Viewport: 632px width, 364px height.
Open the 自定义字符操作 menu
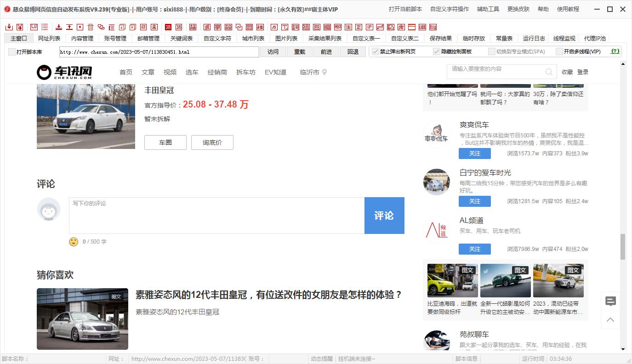[450, 9]
